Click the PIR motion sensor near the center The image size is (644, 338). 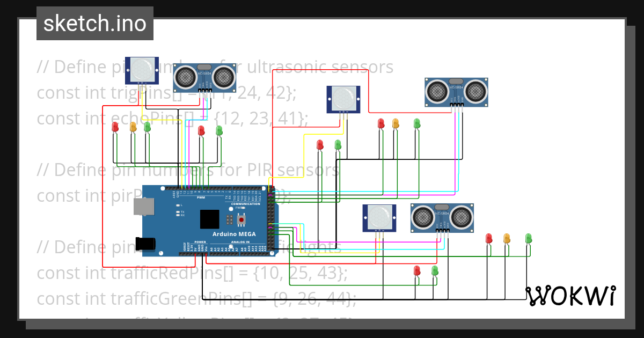343,99
